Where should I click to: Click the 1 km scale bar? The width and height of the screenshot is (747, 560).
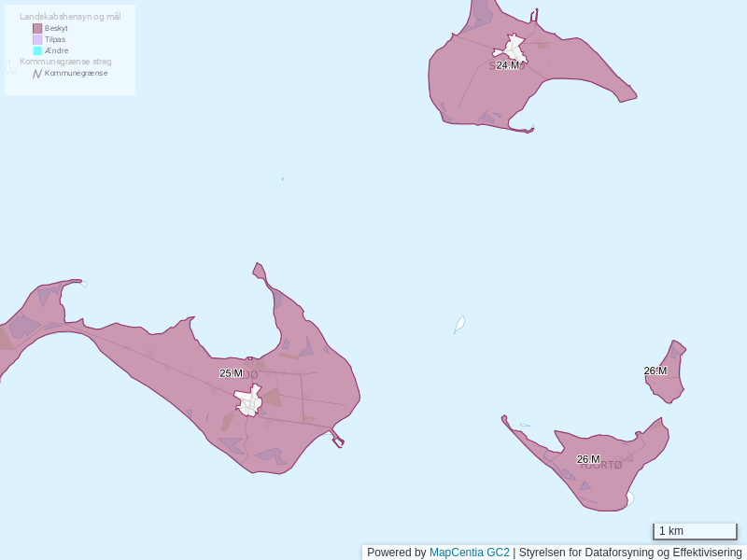pyautogui.click(x=695, y=531)
